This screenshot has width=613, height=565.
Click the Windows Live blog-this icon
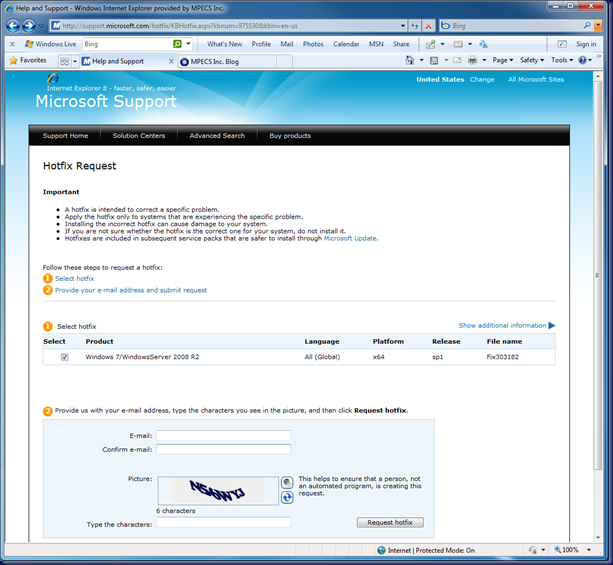coord(430,44)
